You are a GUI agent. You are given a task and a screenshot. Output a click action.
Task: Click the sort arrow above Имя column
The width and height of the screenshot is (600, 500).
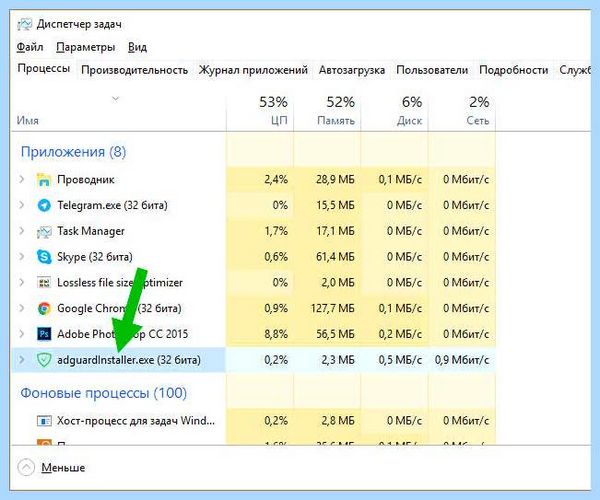tap(115, 99)
